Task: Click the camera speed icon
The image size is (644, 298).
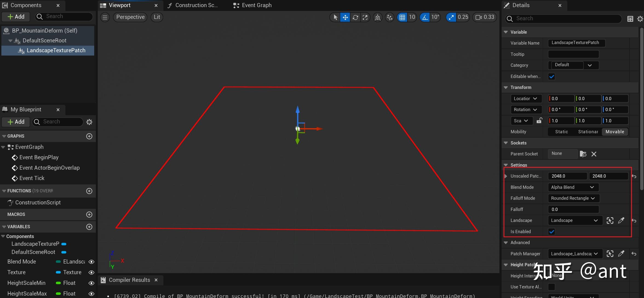Action: [x=478, y=18]
